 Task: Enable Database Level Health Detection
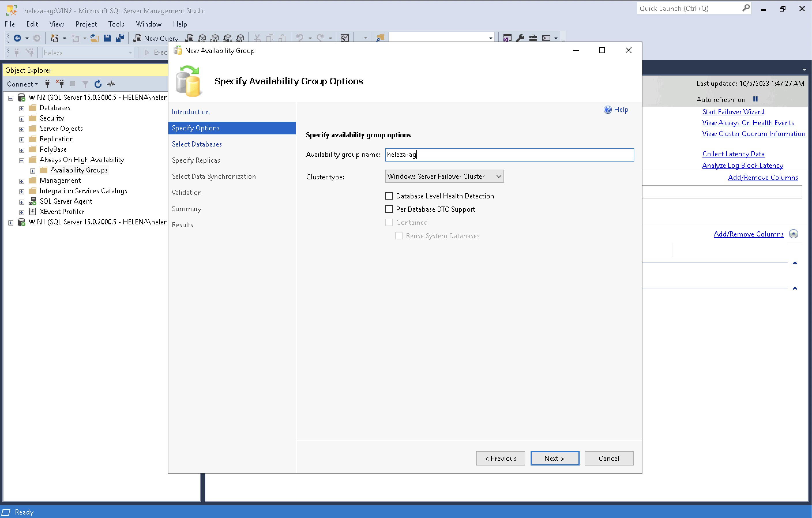pyautogui.click(x=389, y=196)
